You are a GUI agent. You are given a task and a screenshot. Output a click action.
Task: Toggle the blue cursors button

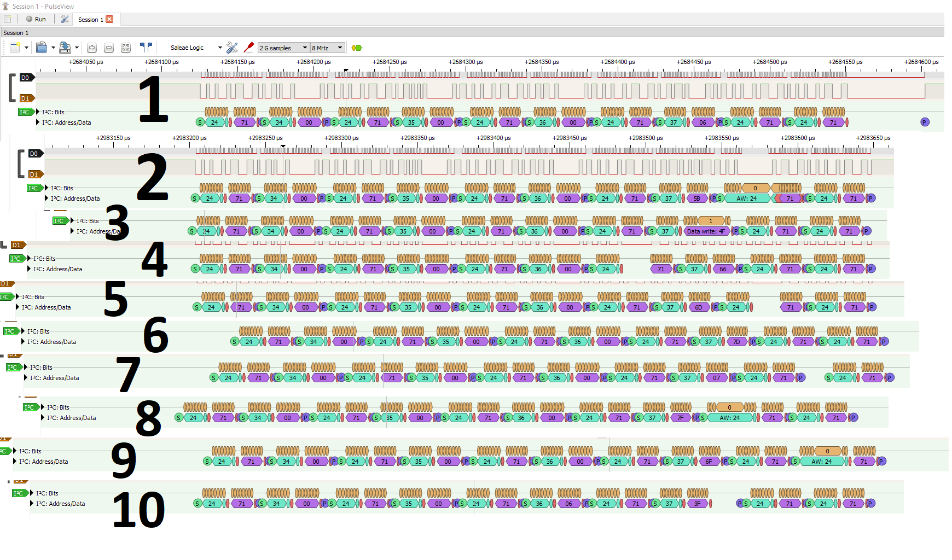[x=146, y=48]
